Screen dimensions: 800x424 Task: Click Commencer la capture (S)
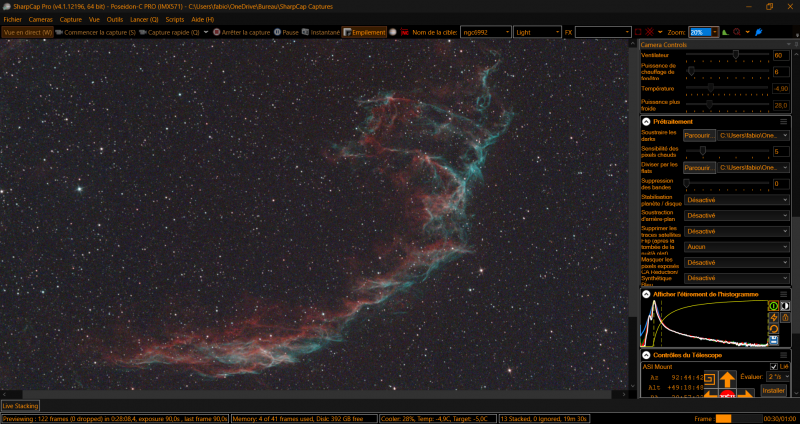tap(96, 32)
